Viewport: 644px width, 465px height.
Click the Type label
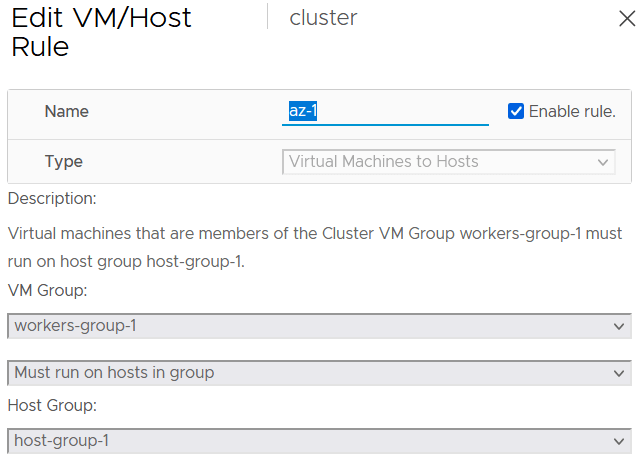[x=64, y=162]
